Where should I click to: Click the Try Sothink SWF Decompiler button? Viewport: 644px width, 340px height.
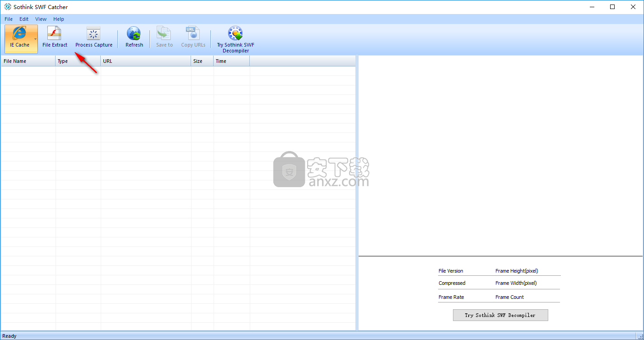click(500, 315)
